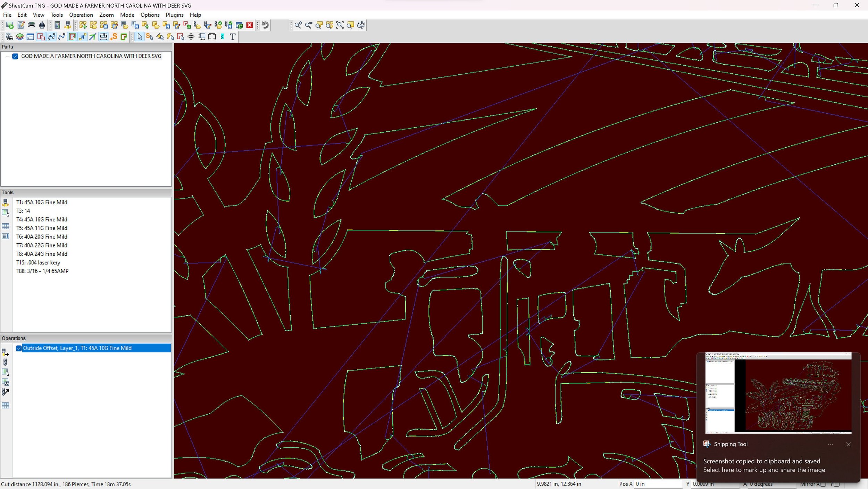Viewport: 868px width, 489px height.
Task: Open the Snipping Tool screenshot thumbnail
Action: click(778, 393)
